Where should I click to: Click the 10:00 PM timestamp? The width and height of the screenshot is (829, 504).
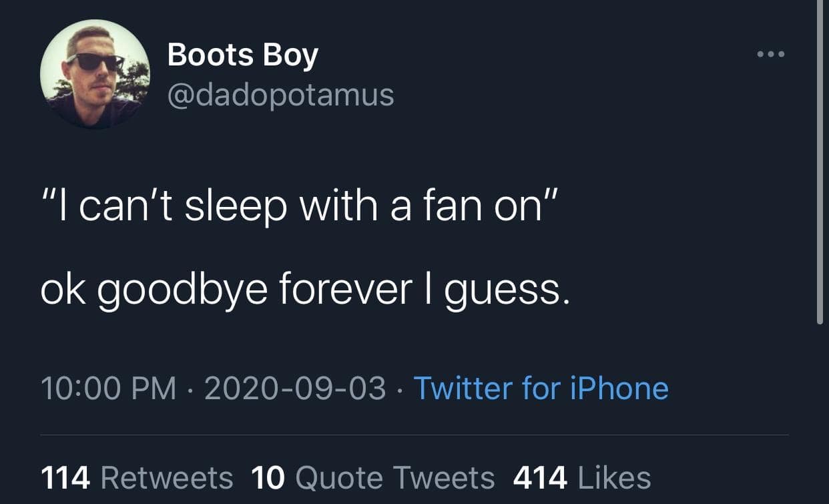tap(108, 388)
